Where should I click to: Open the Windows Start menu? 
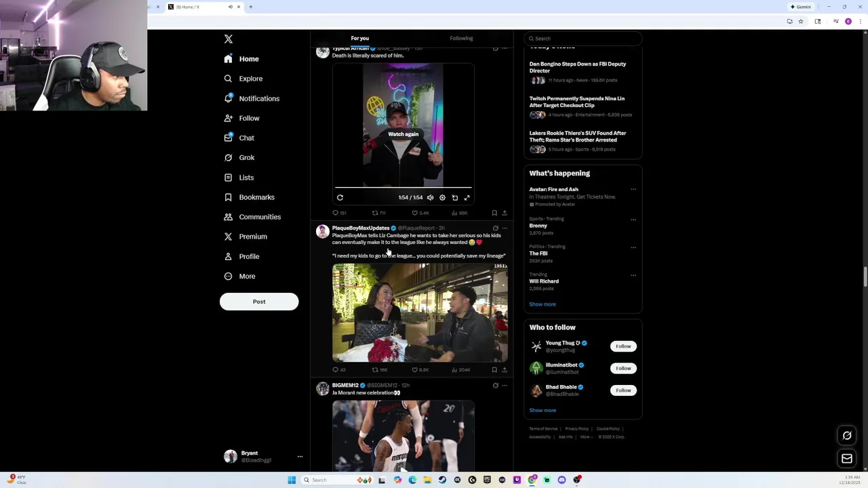pos(292,480)
